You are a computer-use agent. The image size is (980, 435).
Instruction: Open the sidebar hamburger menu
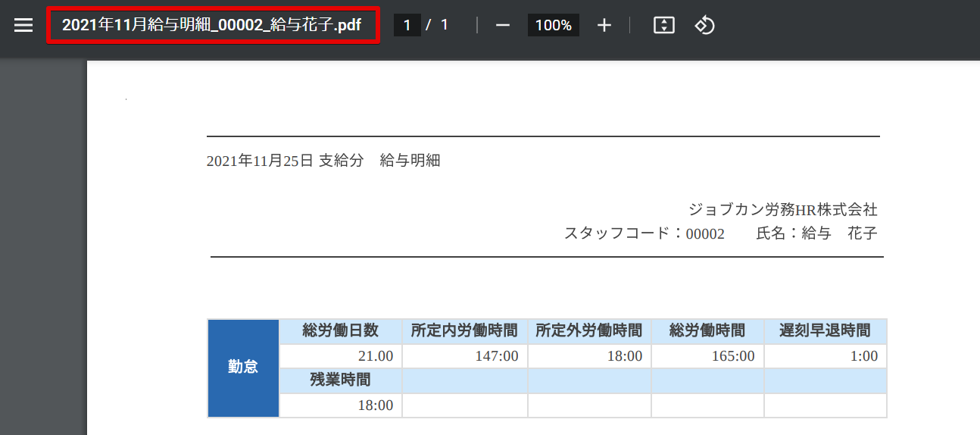23,25
